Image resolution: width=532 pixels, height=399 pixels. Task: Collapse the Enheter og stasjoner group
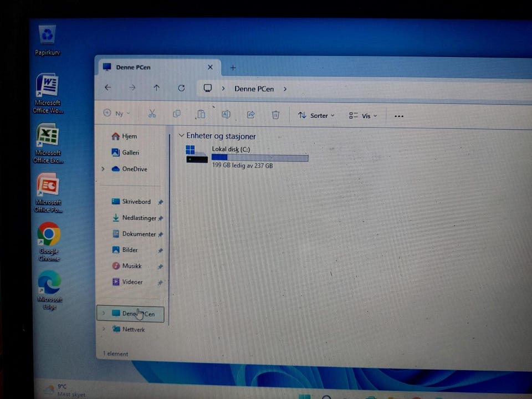182,135
